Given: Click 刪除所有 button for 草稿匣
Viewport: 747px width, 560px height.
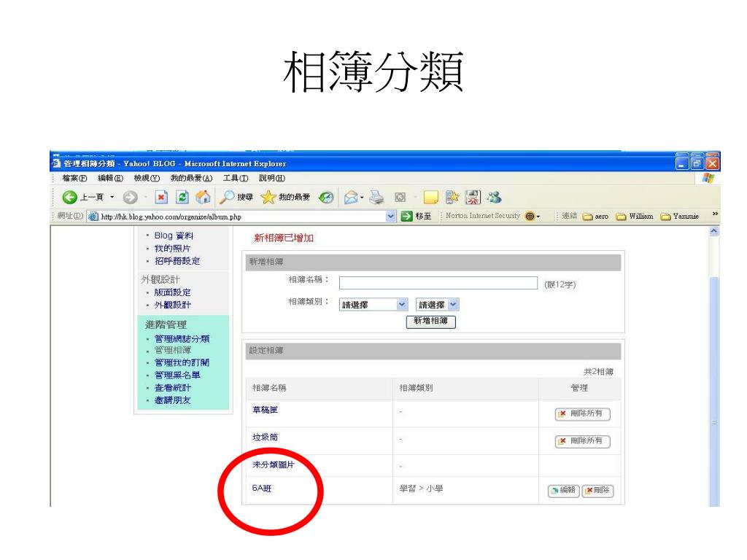Looking at the screenshot, I should [x=582, y=414].
